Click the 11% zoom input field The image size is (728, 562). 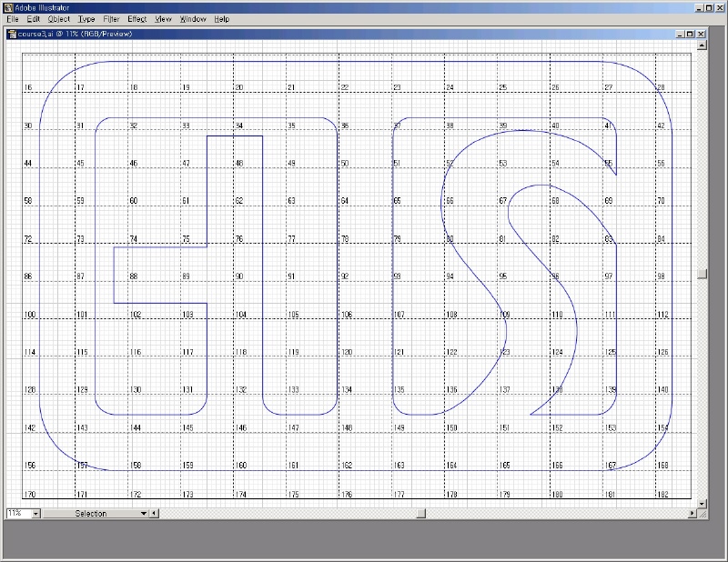pos(18,513)
